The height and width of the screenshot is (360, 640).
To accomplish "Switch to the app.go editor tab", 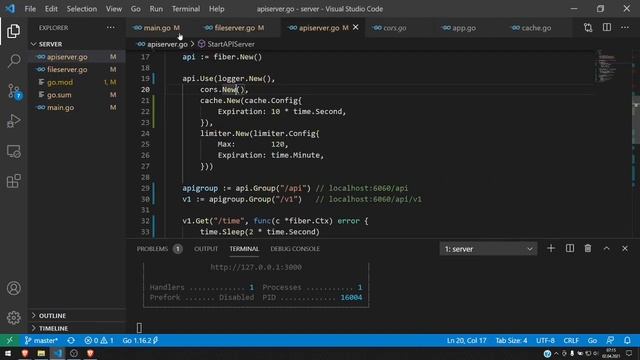I will click(464, 28).
